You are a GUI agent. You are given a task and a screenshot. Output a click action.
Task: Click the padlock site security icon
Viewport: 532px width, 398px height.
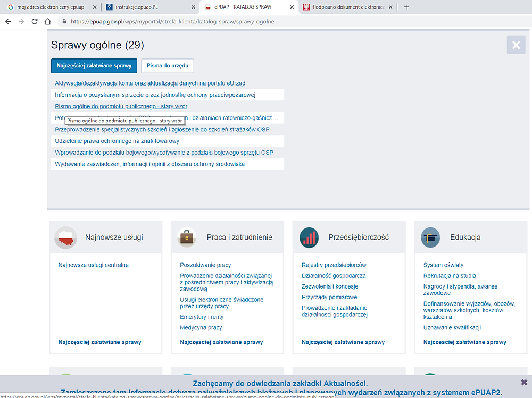pyautogui.click(x=64, y=21)
